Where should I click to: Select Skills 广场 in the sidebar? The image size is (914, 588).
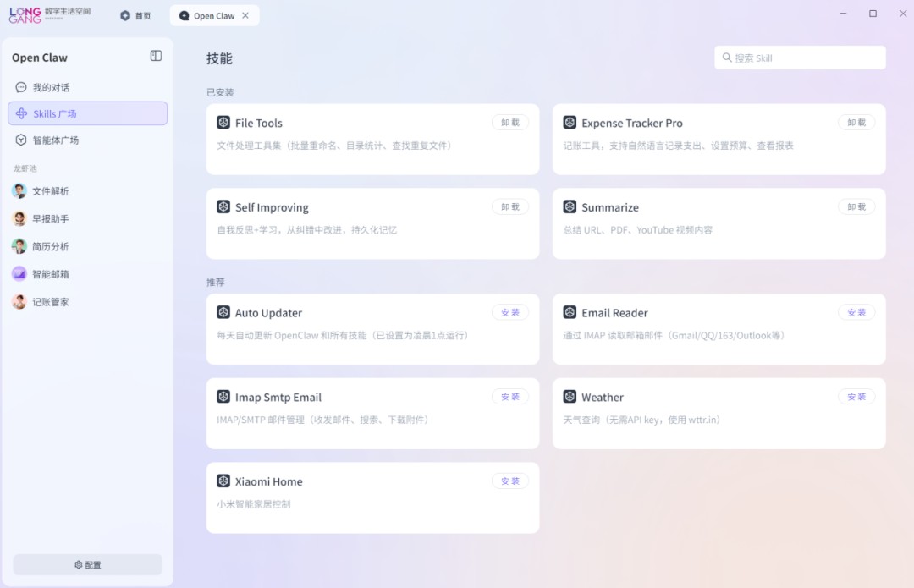pyautogui.click(x=87, y=113)
